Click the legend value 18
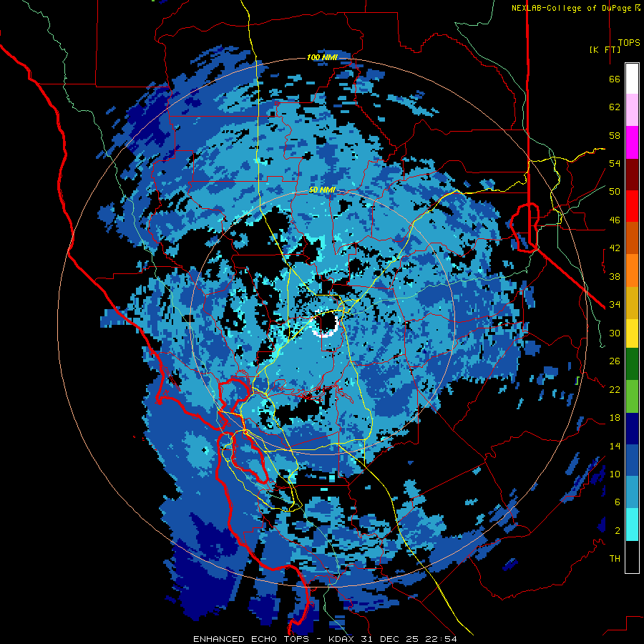The height and width of the screenshot is (644, 644). (x=615, y=418)
